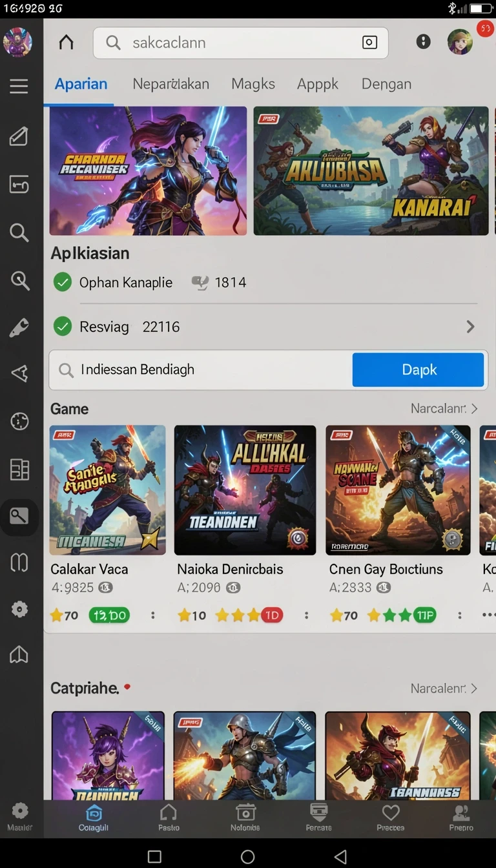The height and width of the screenshot is (868, 496).
Task: Click the Indiessan Bendiagh search field
Action: [x=201, y=369]
